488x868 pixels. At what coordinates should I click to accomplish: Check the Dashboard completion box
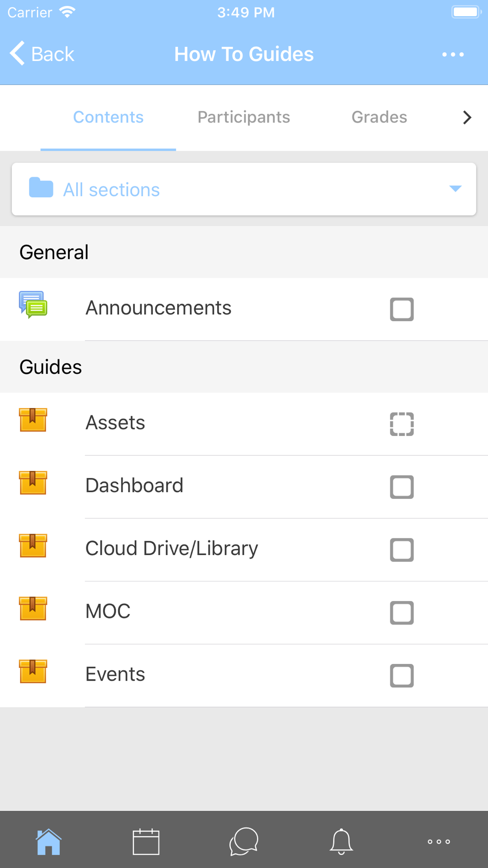click(402, 487)
